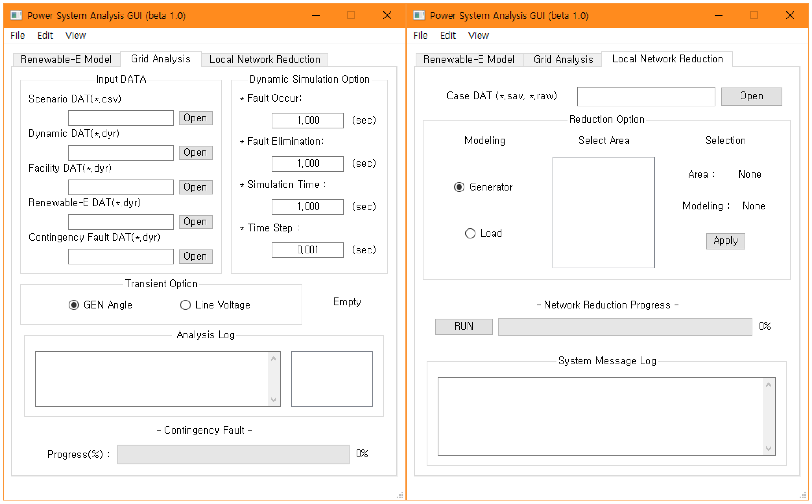Click the System Message Log down arrow

(x=768, y=448)
